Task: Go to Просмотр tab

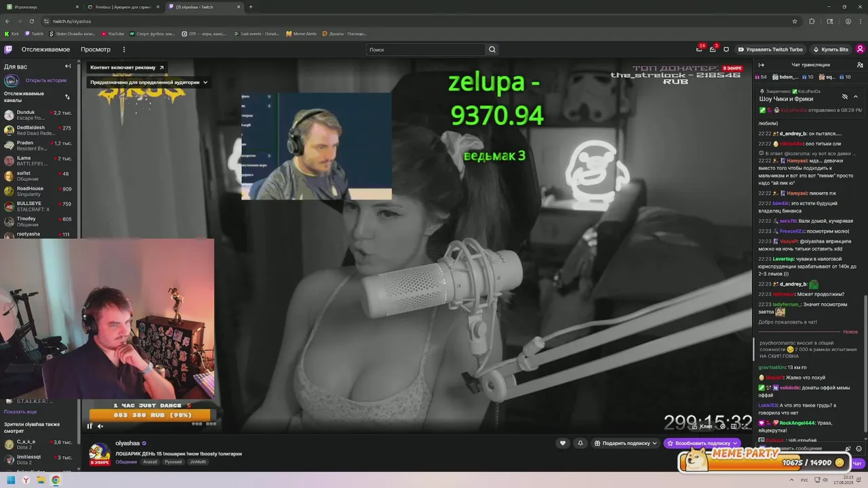Action: pyautogui.click(x=96, y=49)
